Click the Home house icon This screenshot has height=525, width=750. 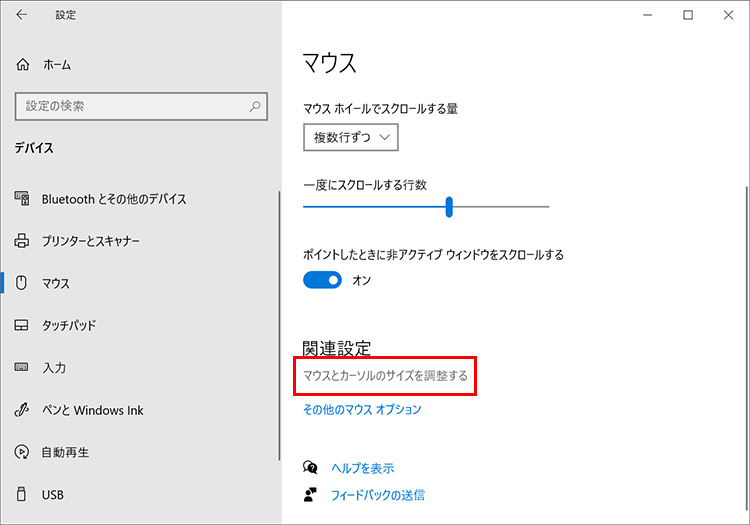pyautogui.click(x=22, y=64)
